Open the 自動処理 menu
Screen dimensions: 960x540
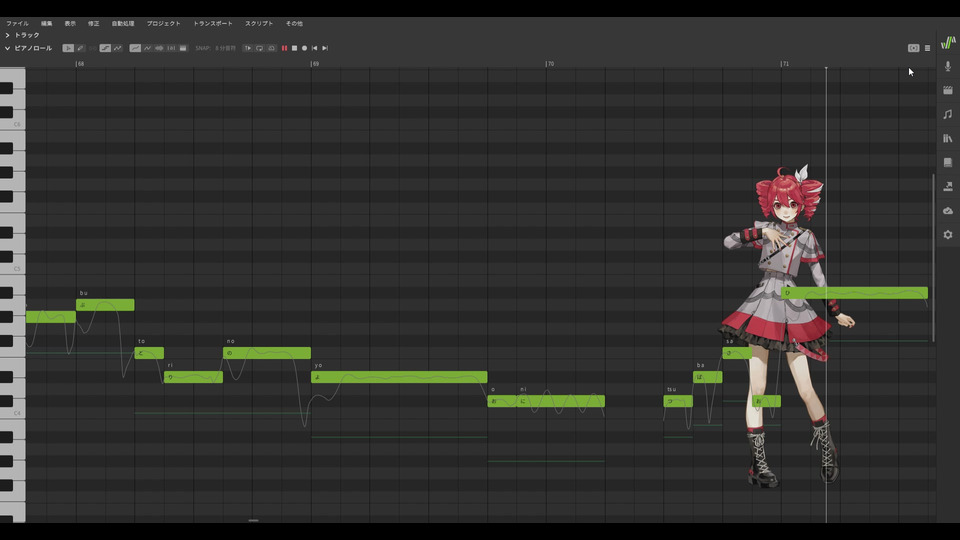[x=122, y=23]
